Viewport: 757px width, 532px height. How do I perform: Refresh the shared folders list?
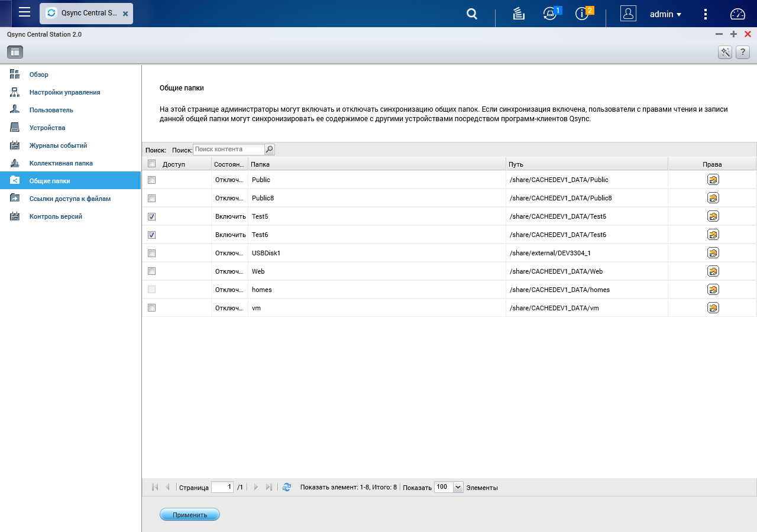click(287, 487)
